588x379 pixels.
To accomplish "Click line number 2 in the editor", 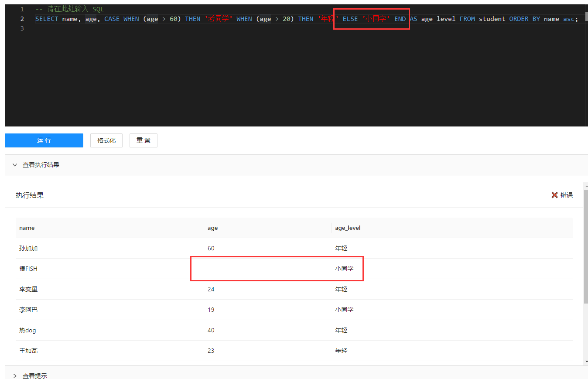I will click(22, 19).
